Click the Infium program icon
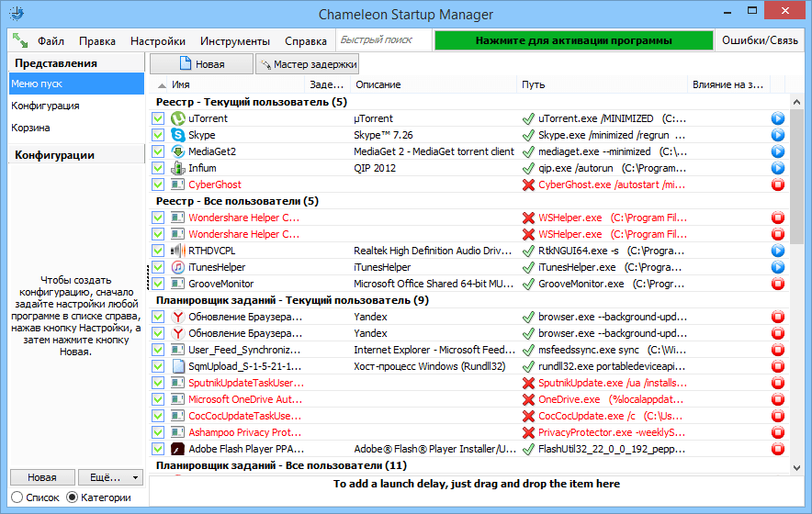This screenshot has width=812, height=514. click(177, 168)
